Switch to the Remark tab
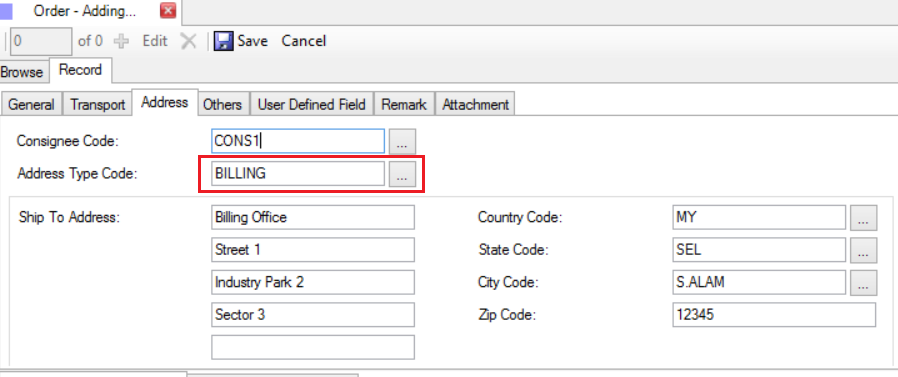The height and width of the screenshot is (377, 898). pos(404,105)
